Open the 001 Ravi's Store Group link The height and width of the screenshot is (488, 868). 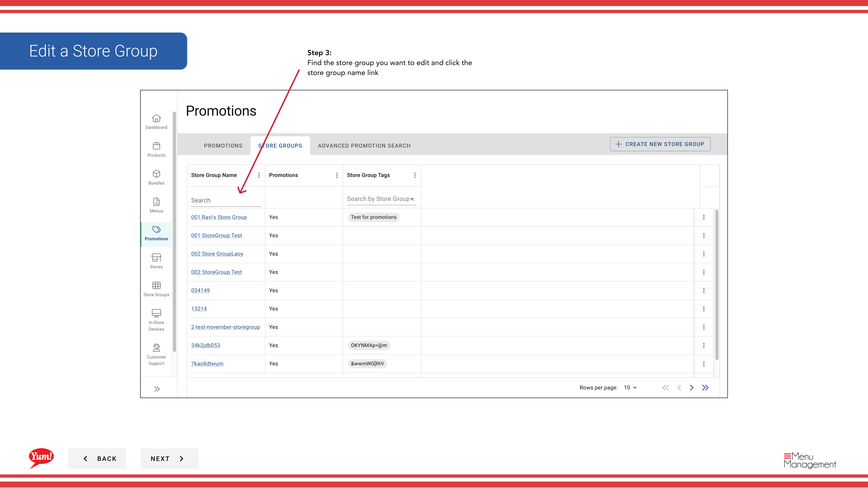[x=219, y=217]
